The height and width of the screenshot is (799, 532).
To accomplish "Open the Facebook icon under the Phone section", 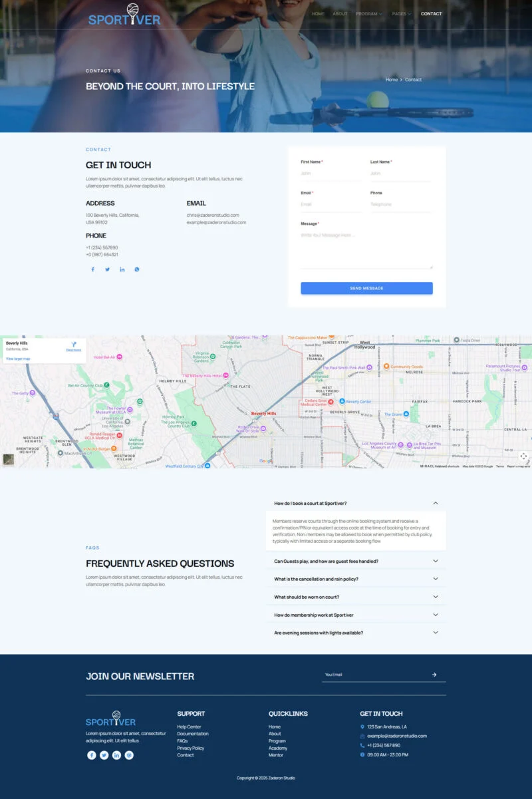I will [x=92, y=269].
